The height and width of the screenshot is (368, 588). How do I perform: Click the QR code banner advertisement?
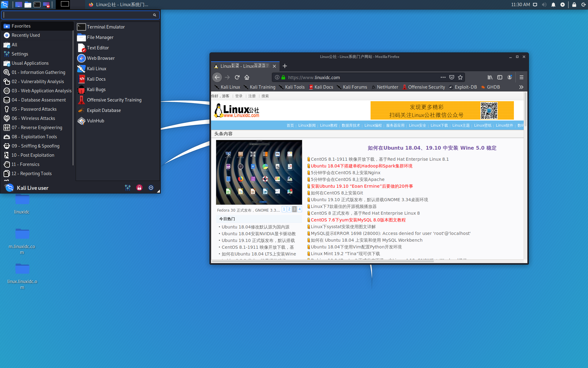(x=442, y=110)
